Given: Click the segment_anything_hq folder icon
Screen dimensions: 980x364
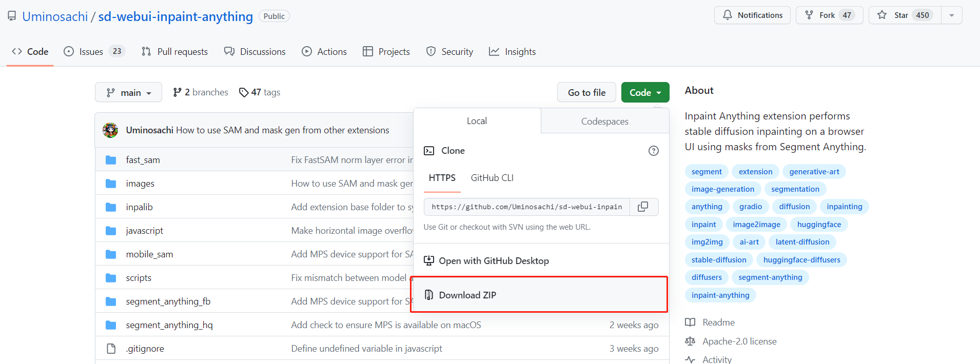Looking at the screenshot, I should pos(111,325).
